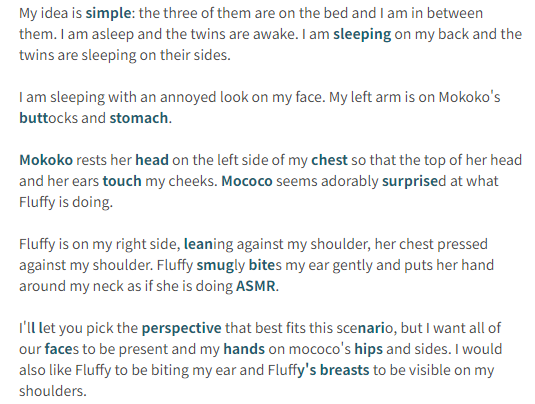The width and height of the screenshot is (535, 404).
Task: Open the highlighted word "perspective"
Action: (182, 329)
